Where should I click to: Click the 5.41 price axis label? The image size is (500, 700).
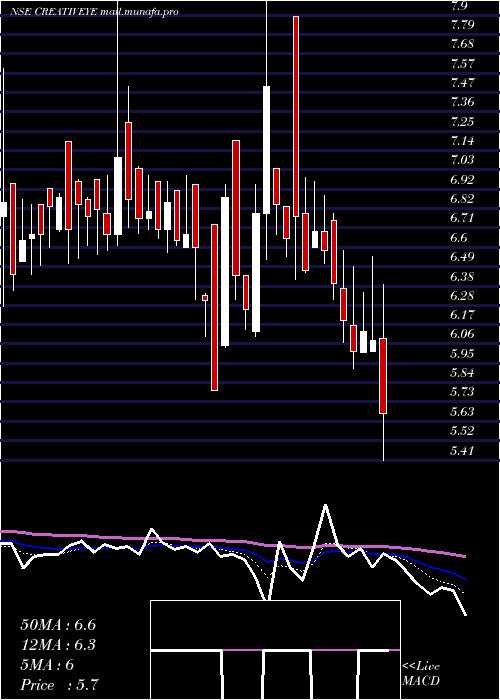pyautogui.click(x=462, y=450)
